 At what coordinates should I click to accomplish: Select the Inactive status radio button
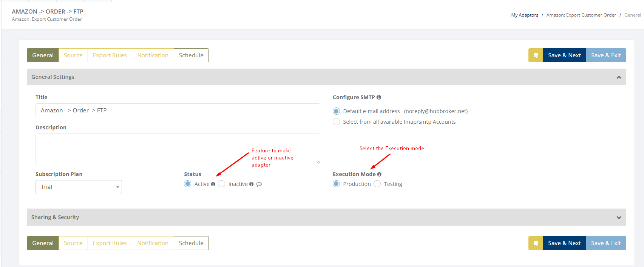pos(222,184)
